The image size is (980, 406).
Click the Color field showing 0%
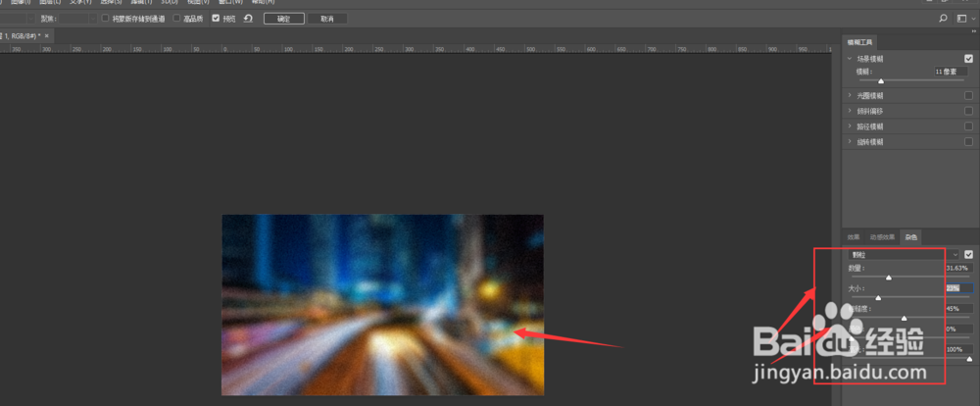point(958,330)
